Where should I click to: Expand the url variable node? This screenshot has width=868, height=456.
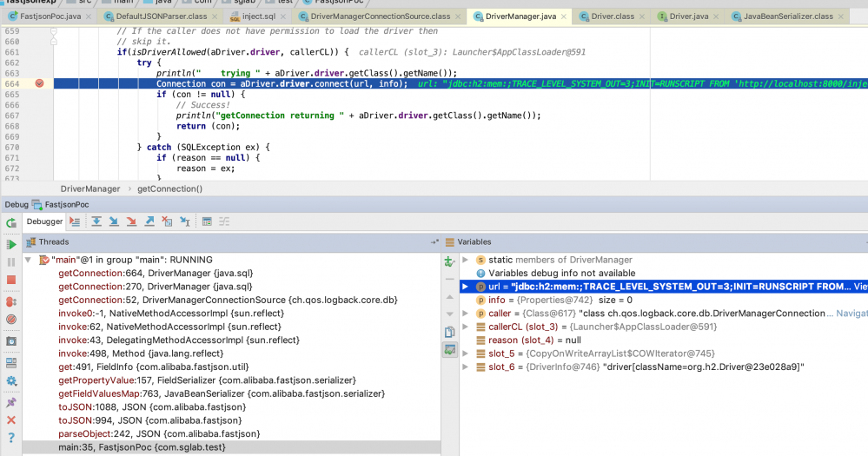465,287
